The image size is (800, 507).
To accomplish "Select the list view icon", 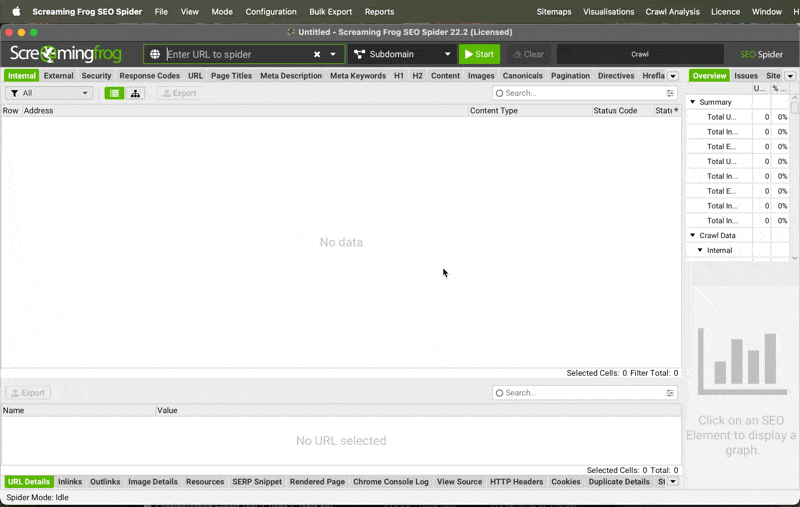I will pos(114,93).
